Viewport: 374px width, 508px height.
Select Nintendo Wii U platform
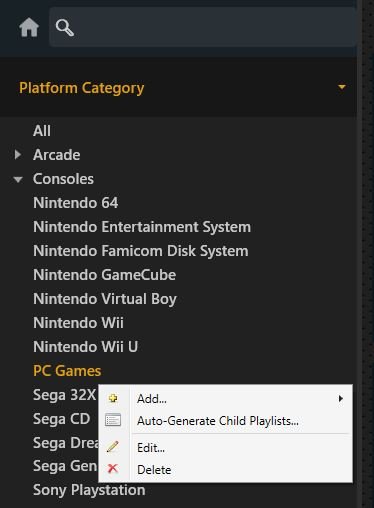(x=85, y=347)
